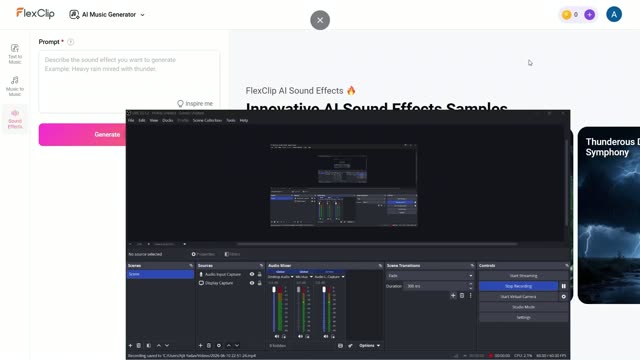Open the Music to Music sidebar tool
This screenshot has height=360, width=640.
pyautogui.click(x=15, y=86)
